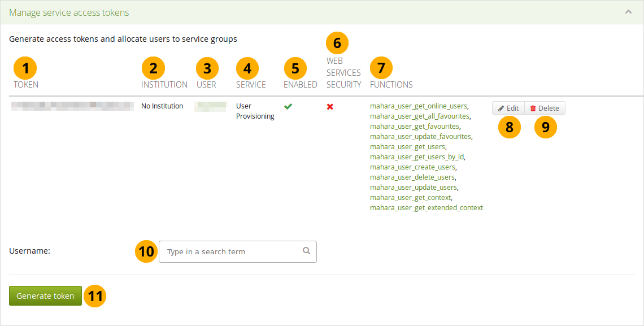This screenshot has height=326, width=644.
Task: Click the Manage service access tokens heading
Action: pos(69,12)
